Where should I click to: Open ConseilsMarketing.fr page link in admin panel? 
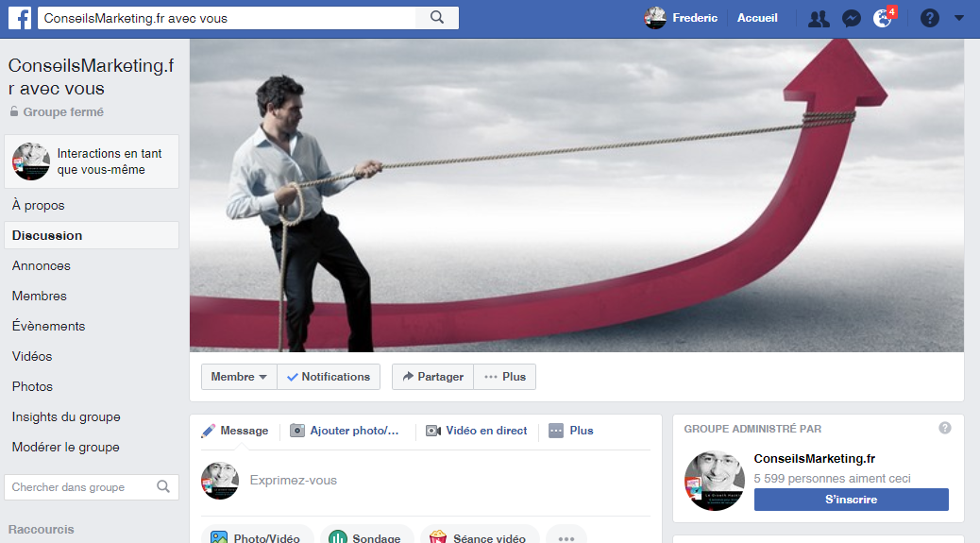point(815,459)
